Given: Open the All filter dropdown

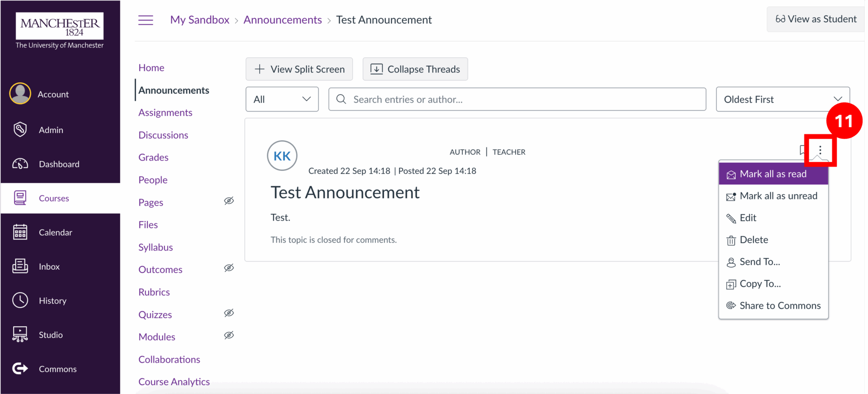Looking at the screenshot, I should (282, 99).
